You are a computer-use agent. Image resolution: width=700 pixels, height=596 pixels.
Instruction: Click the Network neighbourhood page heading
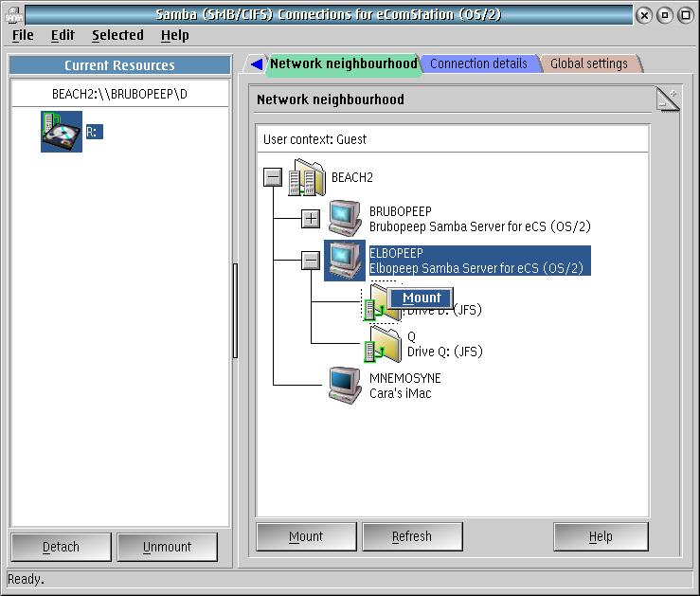click(x=331, y=99)
